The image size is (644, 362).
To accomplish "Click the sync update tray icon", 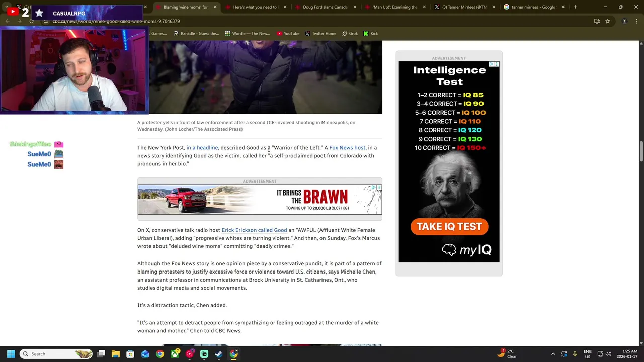I will (x=564, y=354).
